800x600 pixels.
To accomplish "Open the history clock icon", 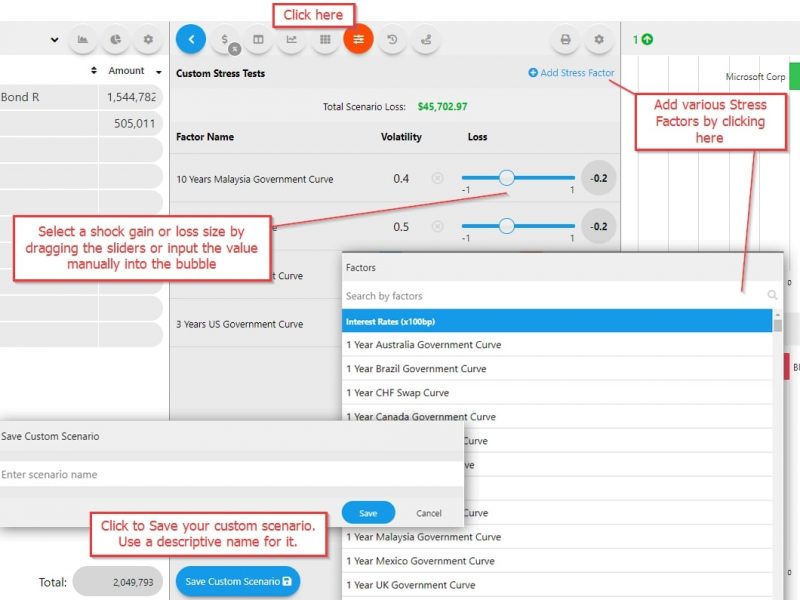I will coord(392,40).
